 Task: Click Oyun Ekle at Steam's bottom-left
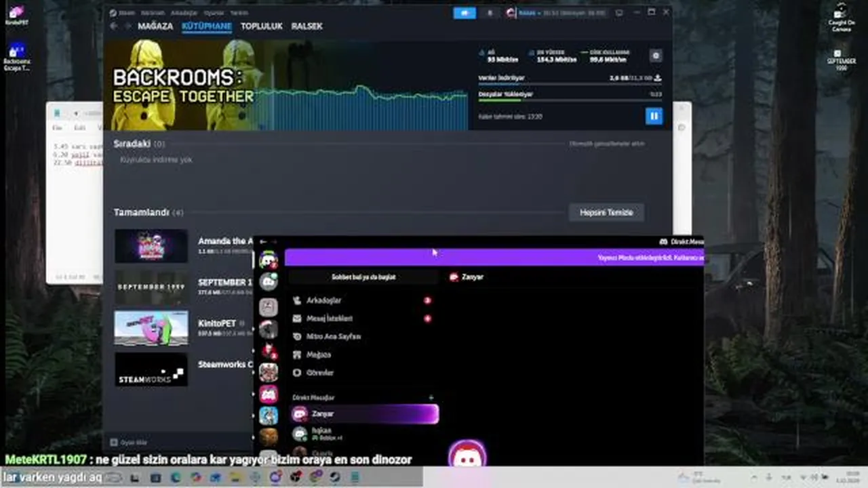point(129,442)
